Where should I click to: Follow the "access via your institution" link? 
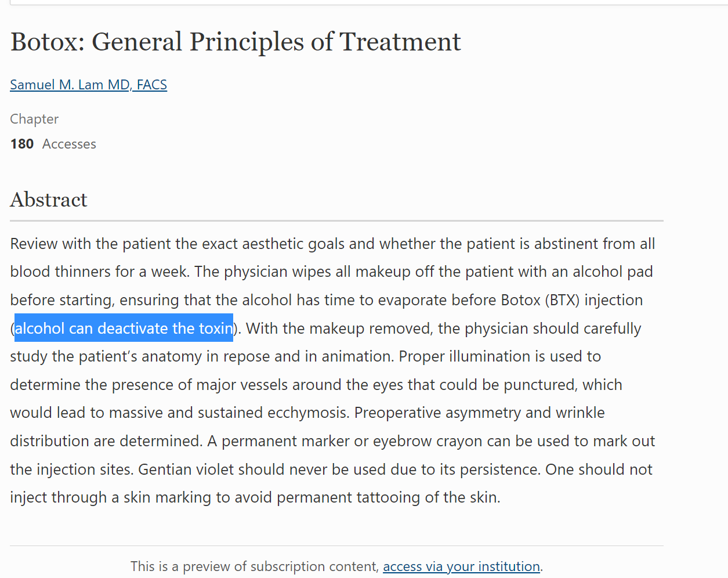click(x=461, y=566)
